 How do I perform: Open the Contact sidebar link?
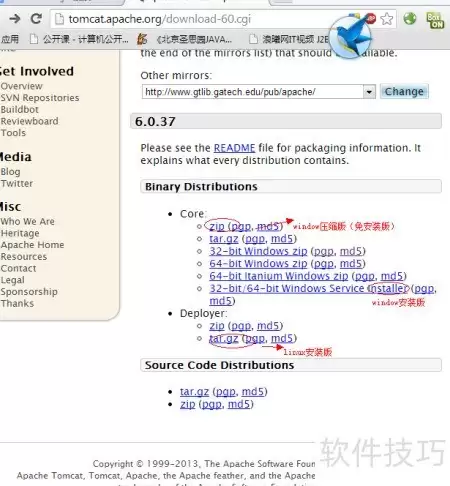click(18, 268)
